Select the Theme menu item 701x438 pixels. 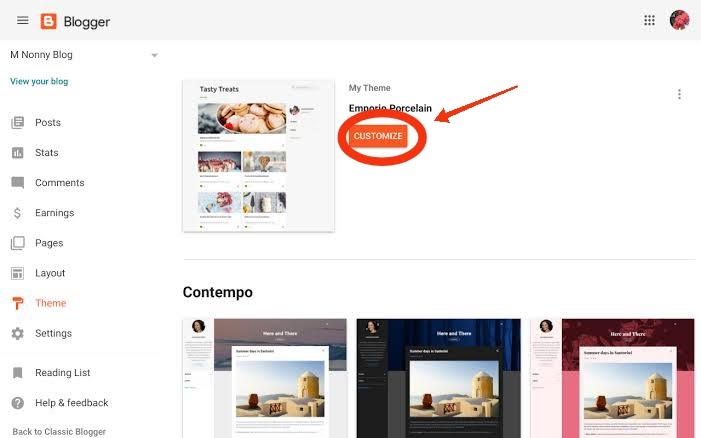coord(51,303)
